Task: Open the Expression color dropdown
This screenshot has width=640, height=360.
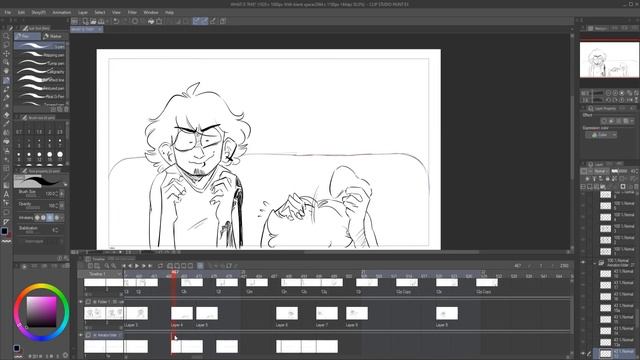Action: (x=602, y=135)
